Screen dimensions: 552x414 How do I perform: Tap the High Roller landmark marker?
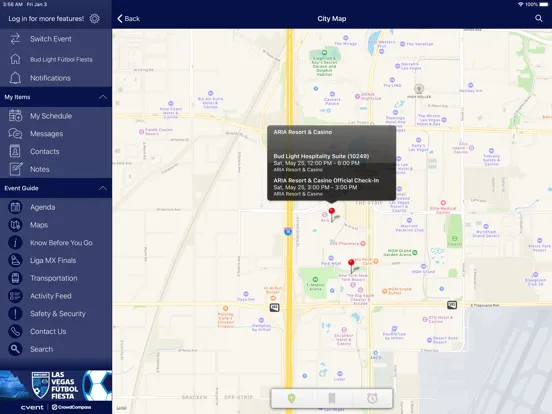[x=419, y=88]
